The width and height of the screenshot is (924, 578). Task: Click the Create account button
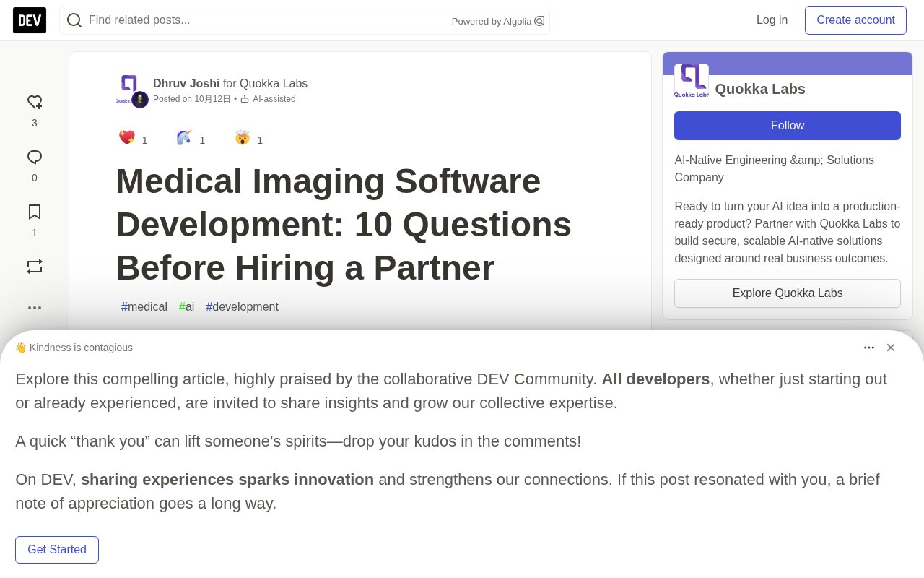(x=855, y=20)
